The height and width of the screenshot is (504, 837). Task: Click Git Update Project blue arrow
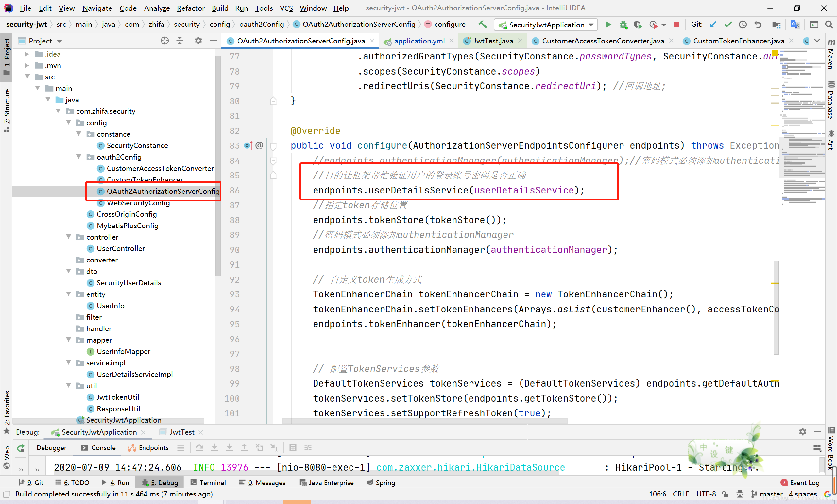coord(713,25)
